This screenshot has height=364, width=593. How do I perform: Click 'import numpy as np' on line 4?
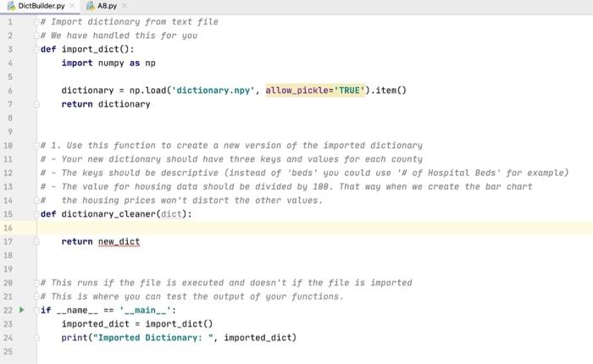click(108, 63)
